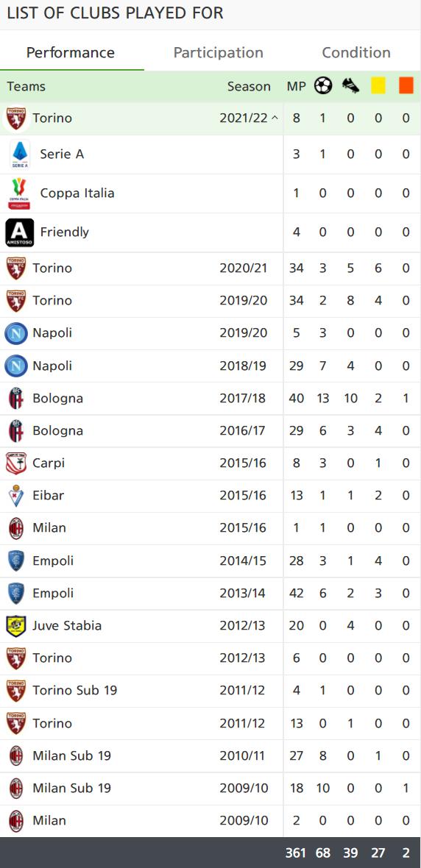421x868 pixels.
Task: Click the Amistoso Friendly logo
Action: tap(19, 232)
